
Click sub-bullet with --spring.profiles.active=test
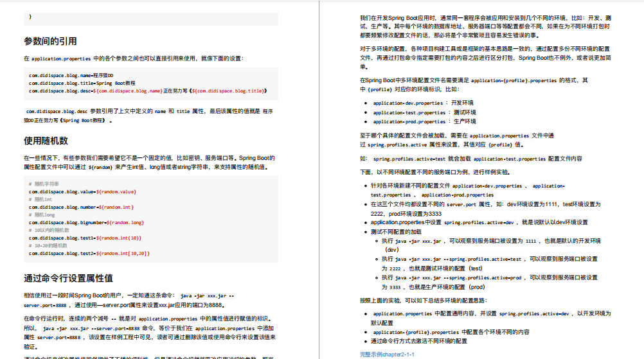[490, 264]
